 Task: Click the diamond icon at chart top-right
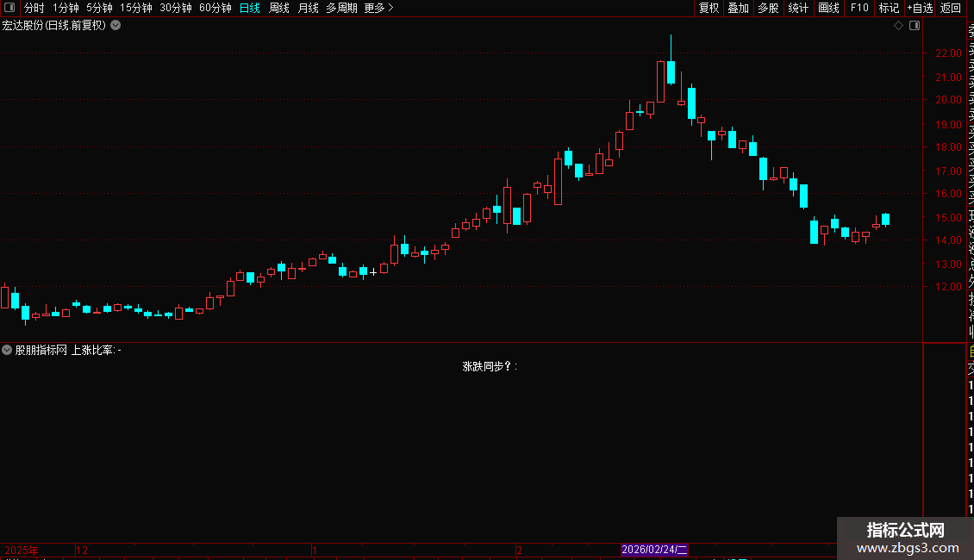tap(898, 26)
